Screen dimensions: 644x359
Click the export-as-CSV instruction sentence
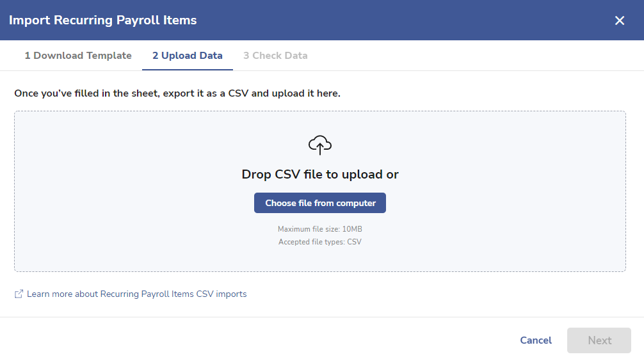[x=177, y=93]
